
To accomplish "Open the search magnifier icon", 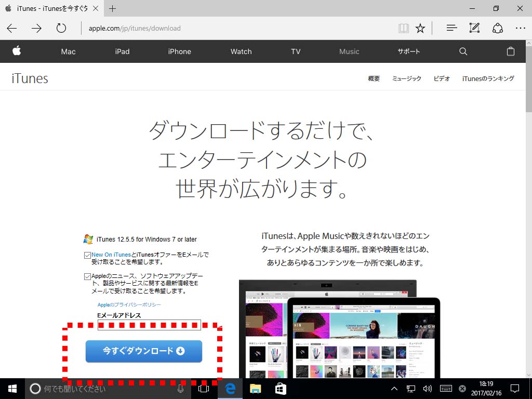I will [463, 51].
